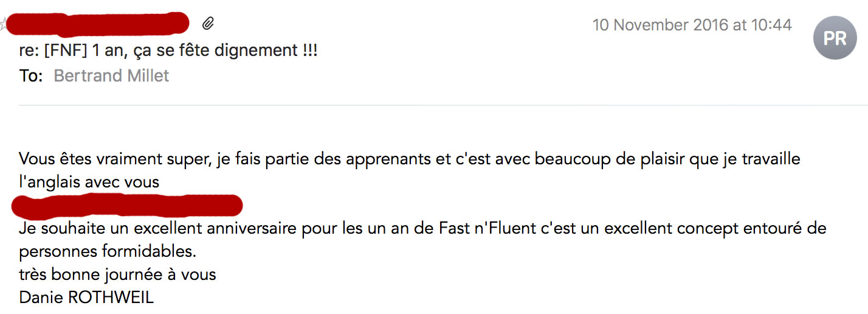868x314 pixels.
Task: Click the text "l'anglais avec vous"
Action: pyautogui.click(x=89, y=181)
